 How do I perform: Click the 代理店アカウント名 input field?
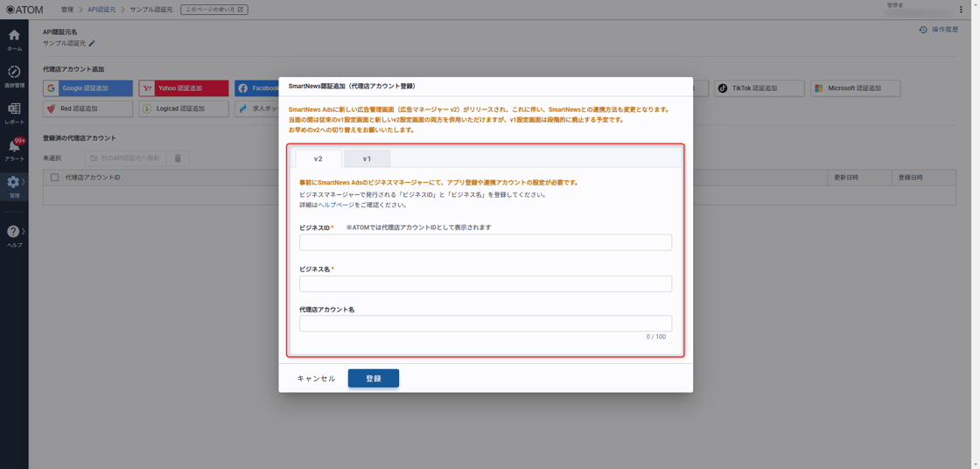486,324
